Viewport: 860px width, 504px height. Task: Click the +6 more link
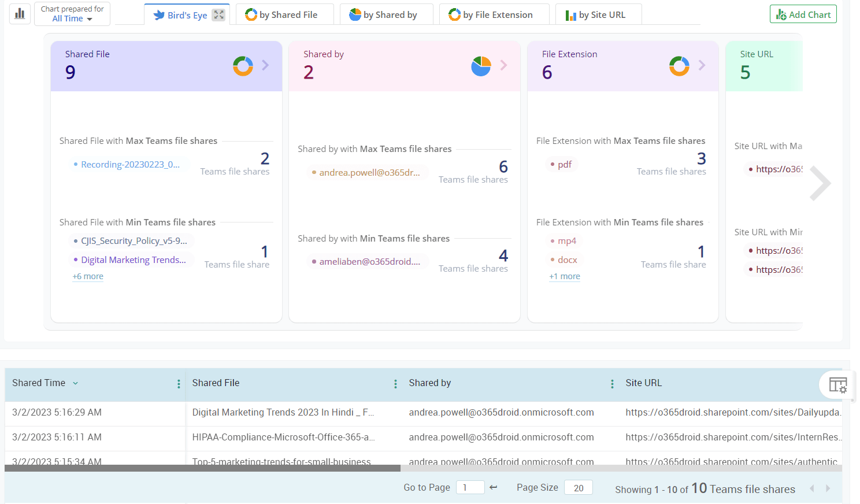tap(88, 276)
